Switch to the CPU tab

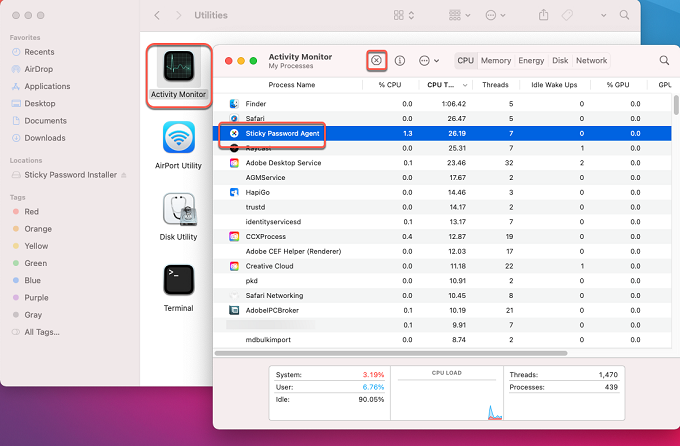click(x=465, y=60)
